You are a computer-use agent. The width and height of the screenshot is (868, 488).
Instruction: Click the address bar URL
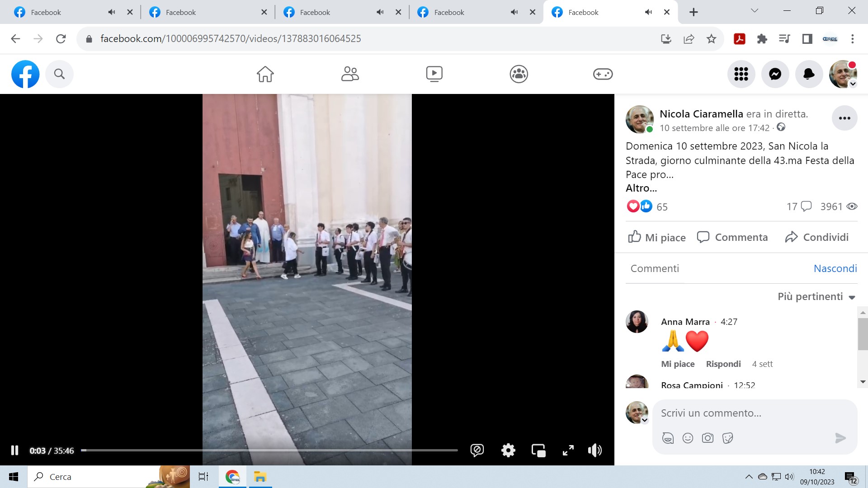[x=231, y=39]
